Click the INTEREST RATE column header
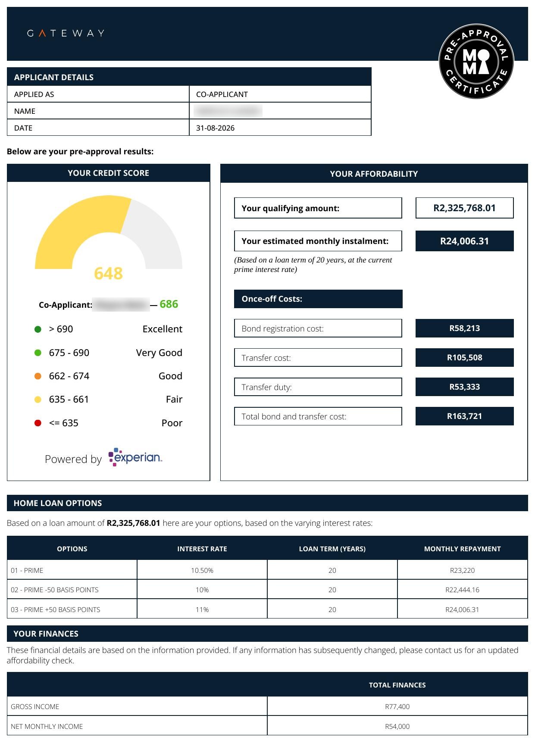The image size is (535, 756). [x=202, y=549]
